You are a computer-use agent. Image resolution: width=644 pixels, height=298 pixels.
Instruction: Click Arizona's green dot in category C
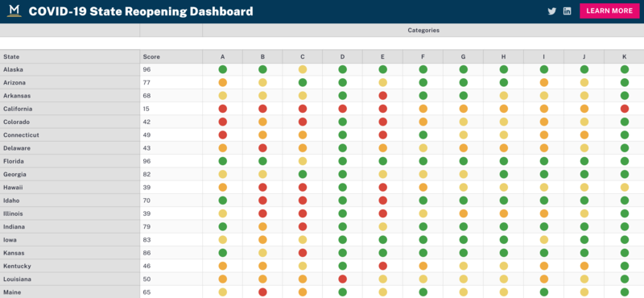coord(303,83)
